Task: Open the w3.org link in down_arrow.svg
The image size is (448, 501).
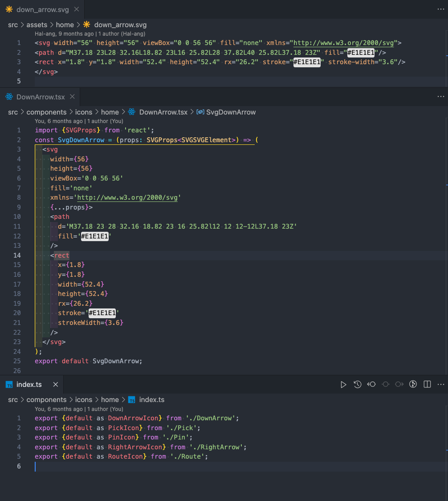Action: click(344, 43)
